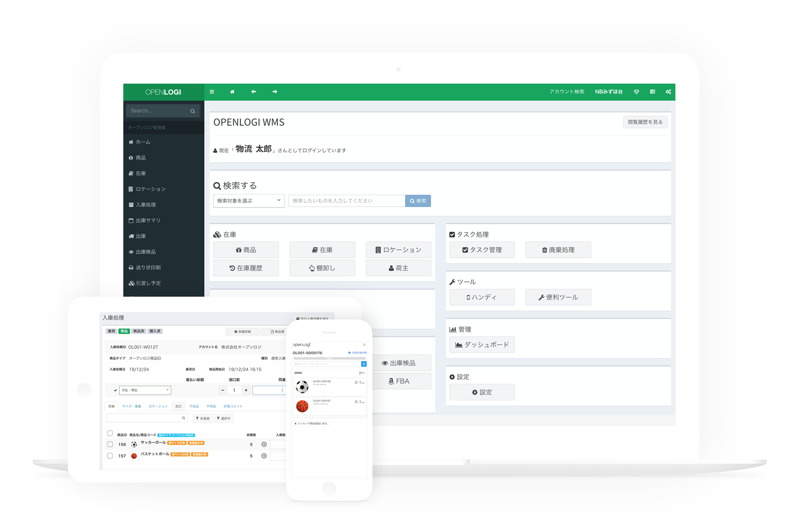
Task: Click the blue 検索 button
Action: 418,201
